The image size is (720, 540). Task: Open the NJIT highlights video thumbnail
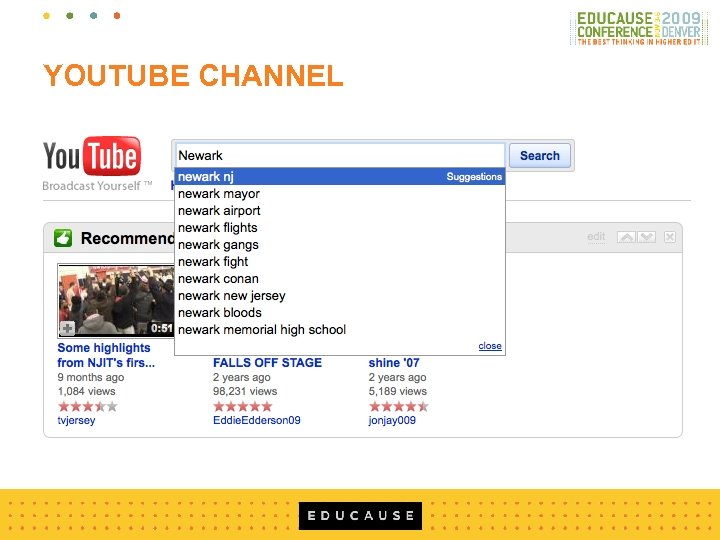[116, 300]
